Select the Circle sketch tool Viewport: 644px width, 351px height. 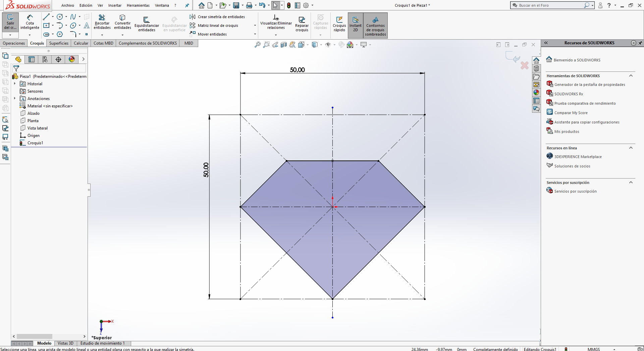[x=60, y=17]
